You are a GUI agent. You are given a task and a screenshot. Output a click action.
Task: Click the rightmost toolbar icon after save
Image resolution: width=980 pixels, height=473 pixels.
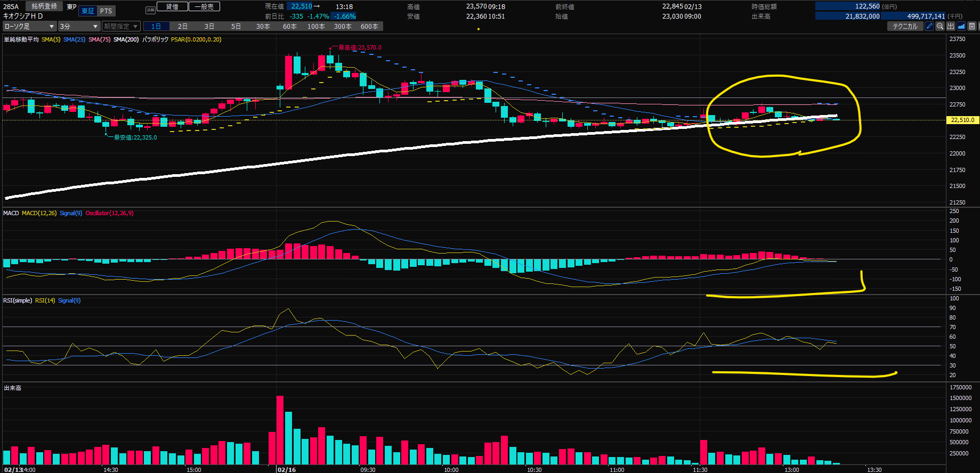pyautogui.click(x=978, y=26)
